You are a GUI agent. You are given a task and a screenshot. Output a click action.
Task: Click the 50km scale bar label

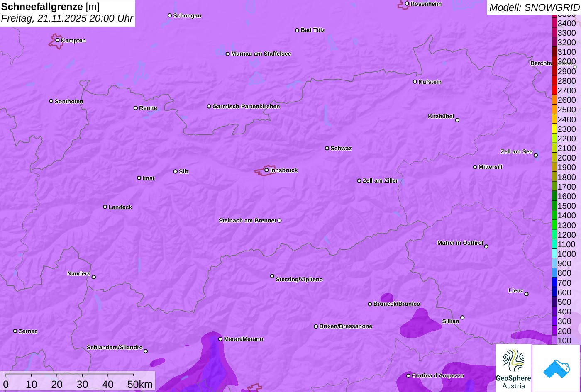point(140,384)
